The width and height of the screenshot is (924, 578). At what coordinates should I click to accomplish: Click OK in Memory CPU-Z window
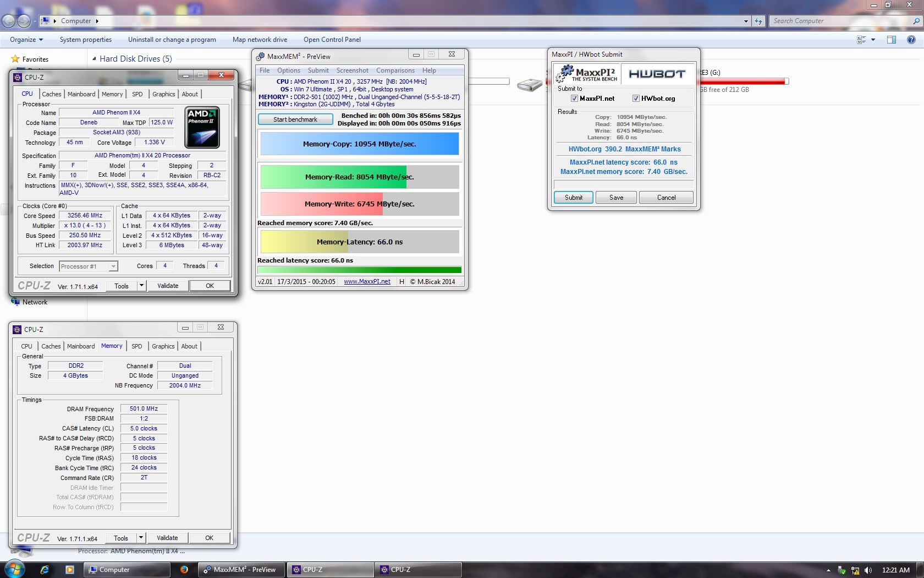[210, 538]
